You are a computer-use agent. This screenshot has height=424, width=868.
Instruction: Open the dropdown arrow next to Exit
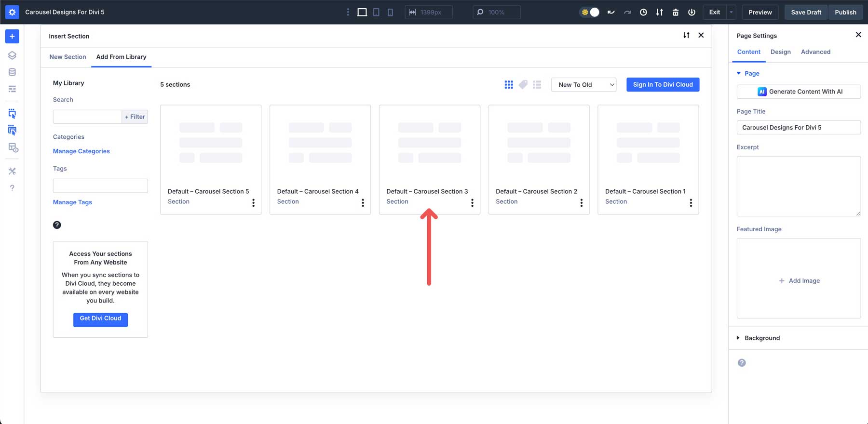pos(731,12)
